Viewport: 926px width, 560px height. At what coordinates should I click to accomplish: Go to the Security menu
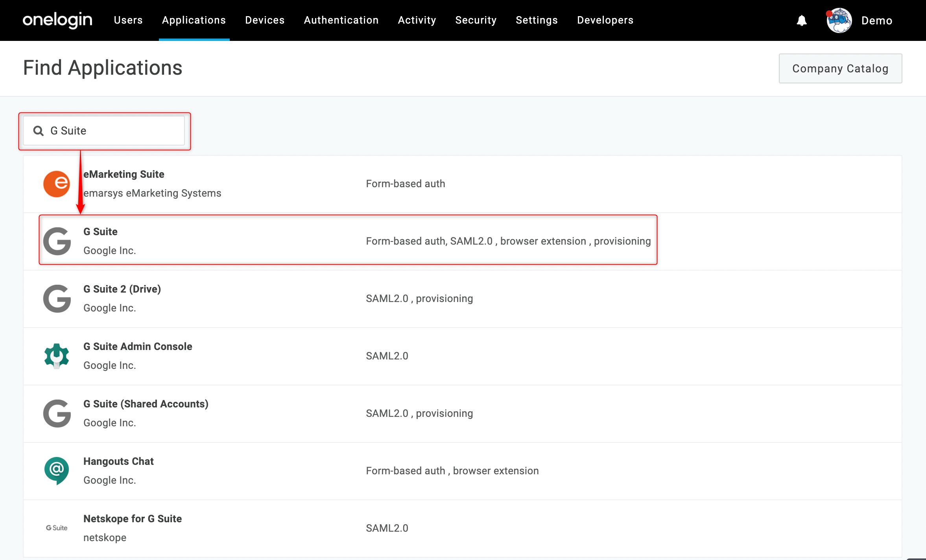pos(476,20)
